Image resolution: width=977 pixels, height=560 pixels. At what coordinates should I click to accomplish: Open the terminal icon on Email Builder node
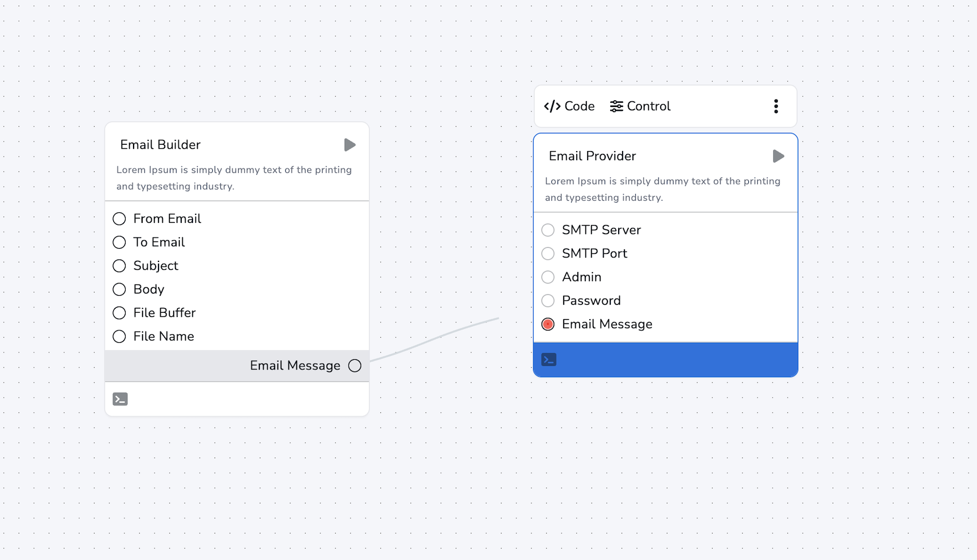pos(120,399)
